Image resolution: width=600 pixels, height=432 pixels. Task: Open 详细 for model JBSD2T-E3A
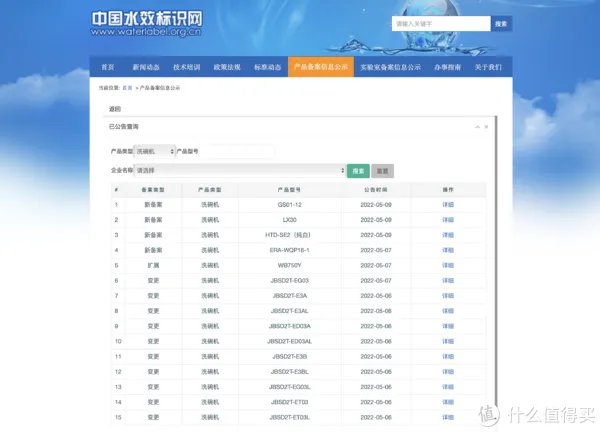tap(448, 296)
